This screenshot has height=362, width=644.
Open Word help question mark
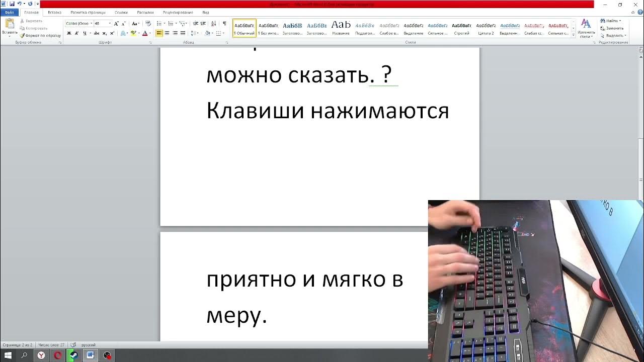coord(640,12)
